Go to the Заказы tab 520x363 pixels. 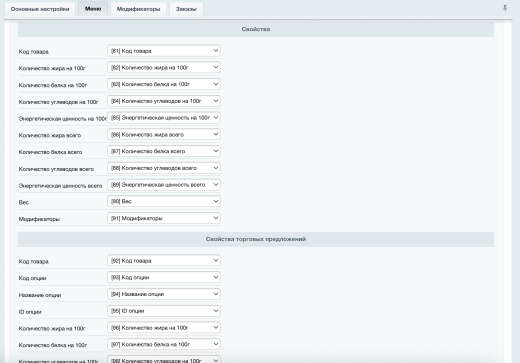click(x=186, y=9)
